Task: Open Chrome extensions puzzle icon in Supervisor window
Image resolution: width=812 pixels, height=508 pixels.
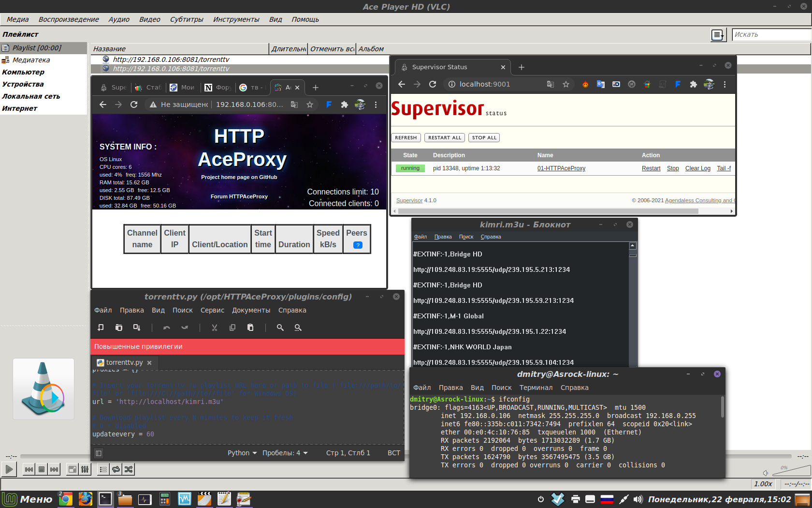Action: coord(694,84)
